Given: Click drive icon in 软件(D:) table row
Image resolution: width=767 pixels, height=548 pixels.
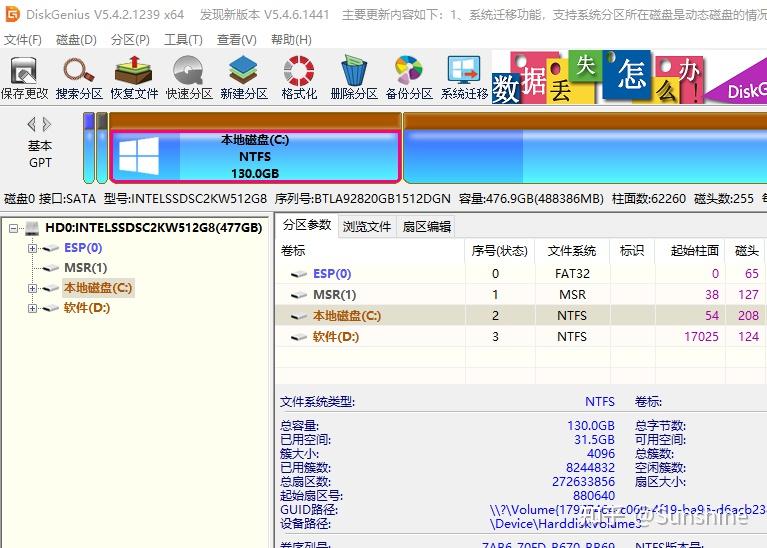Looking at the screenshot, I should click(x=299, y=337).
